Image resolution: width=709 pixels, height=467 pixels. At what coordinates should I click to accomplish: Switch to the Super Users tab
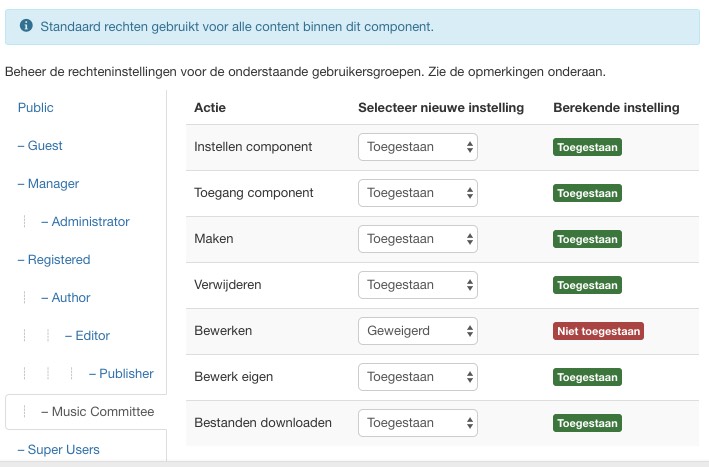[x=63, y=450]
